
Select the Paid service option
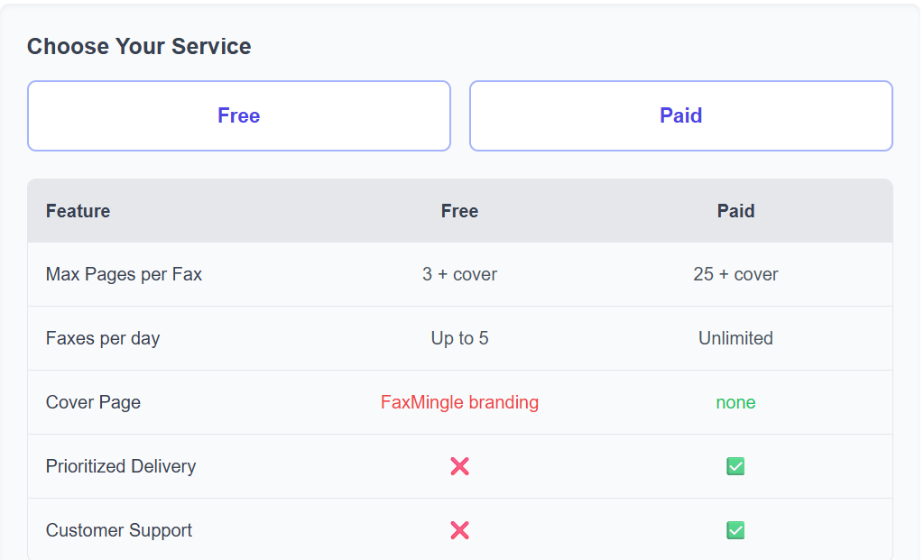(680, 115)
